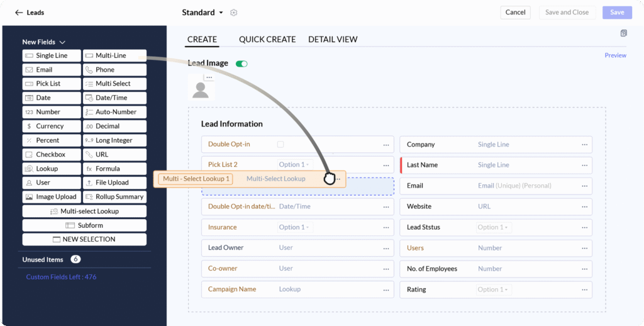Select the Auto-Number new field
This screenshot has width=644, height=326.
(114, 112)
